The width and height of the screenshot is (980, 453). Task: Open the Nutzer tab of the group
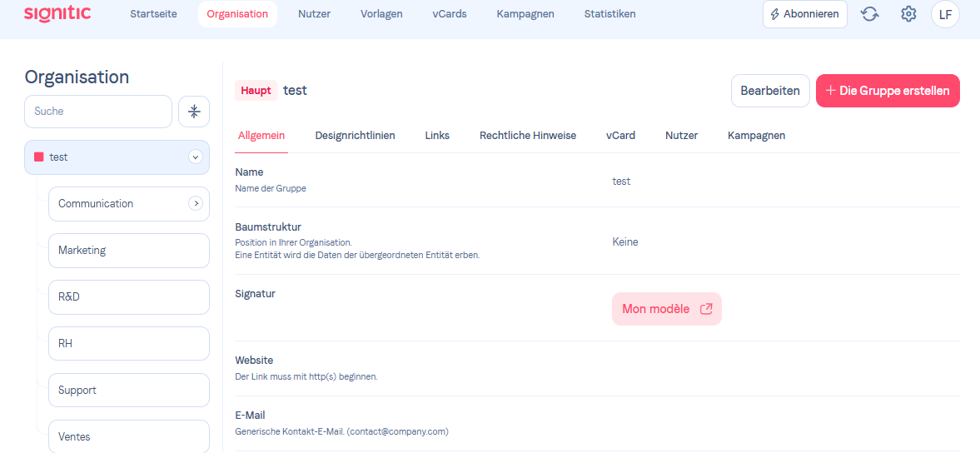pyautogui.click(x=681, y=136)
